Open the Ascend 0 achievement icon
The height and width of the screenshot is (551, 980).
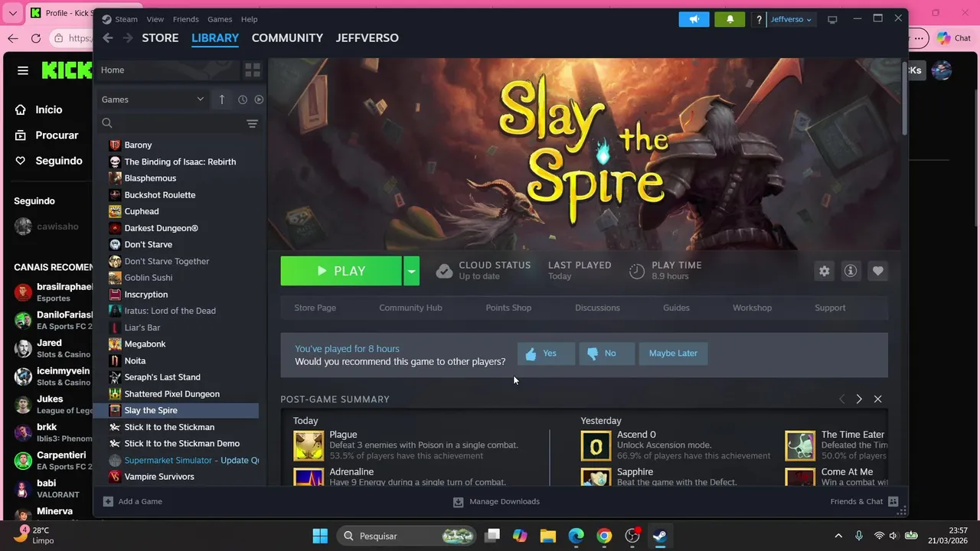(x=596, y=445)
